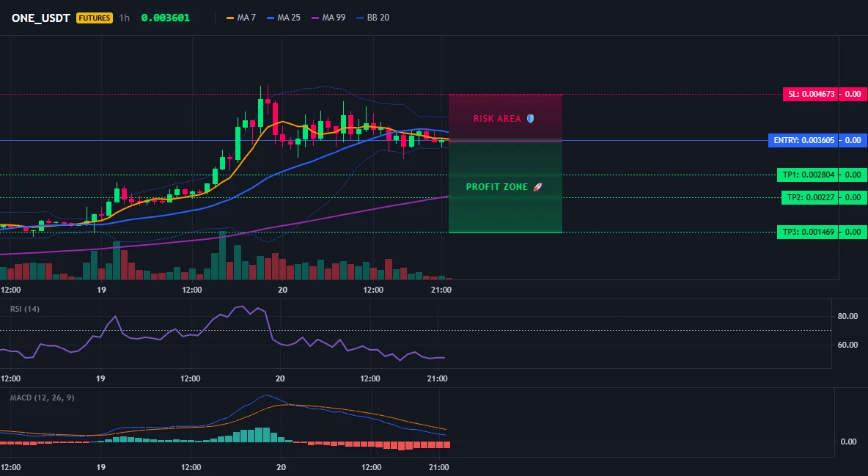The height and width of the screenshot is (476, 868).
Task: Click the TP2: 0.00227 label
Action: tap(809, 197)
